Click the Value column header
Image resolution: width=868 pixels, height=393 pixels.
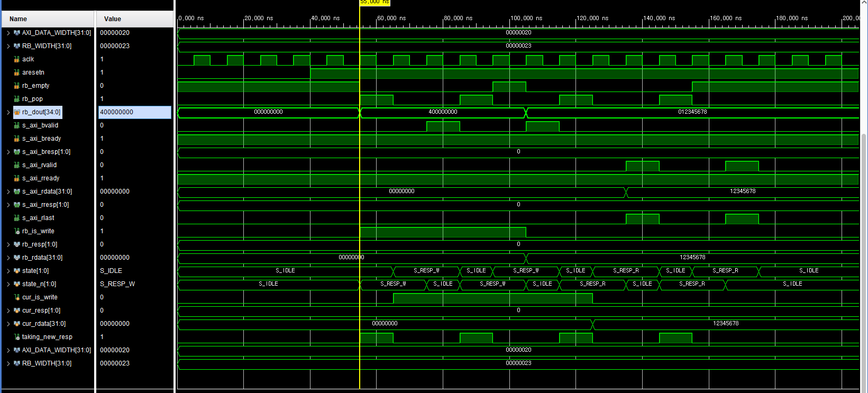pos(135,19)
